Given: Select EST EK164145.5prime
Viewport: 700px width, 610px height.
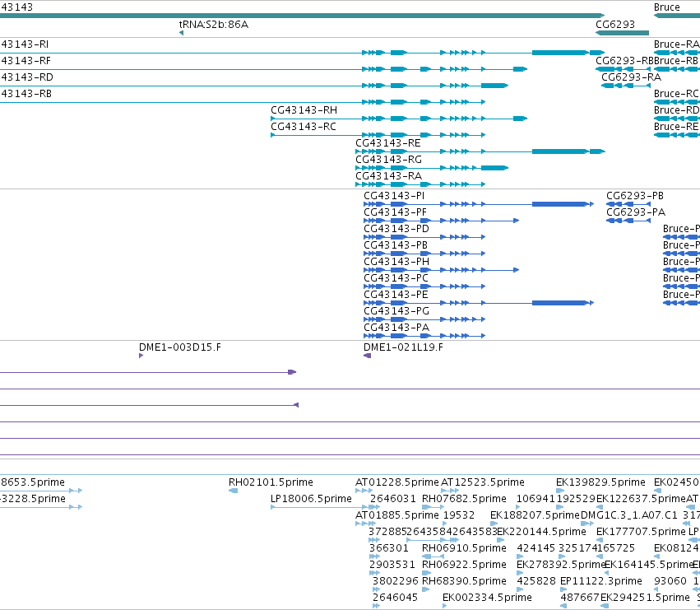Looking at the screenshot, I should pos(648,565).
